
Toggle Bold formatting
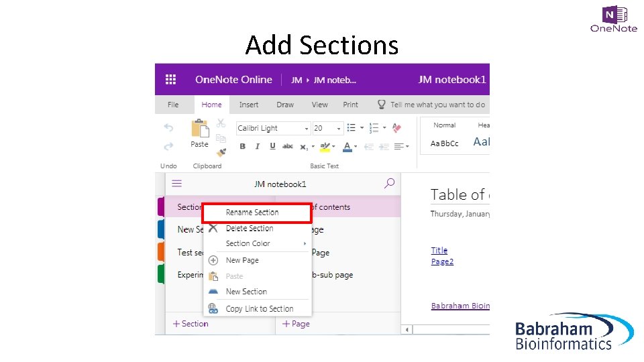[x=242, y=146]
